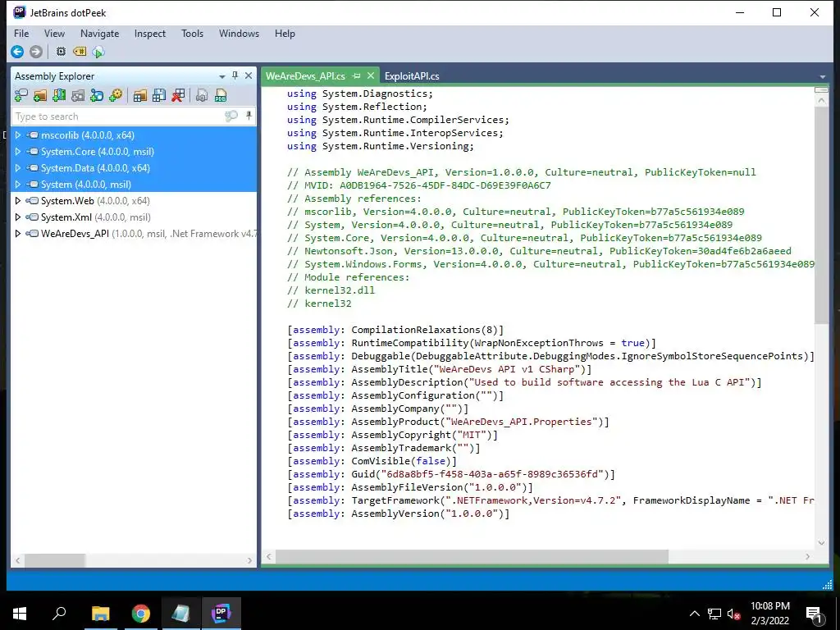Click the blue NuGet packages cache icon
This screenshot has height=630, width=840.
pos(97,95)
